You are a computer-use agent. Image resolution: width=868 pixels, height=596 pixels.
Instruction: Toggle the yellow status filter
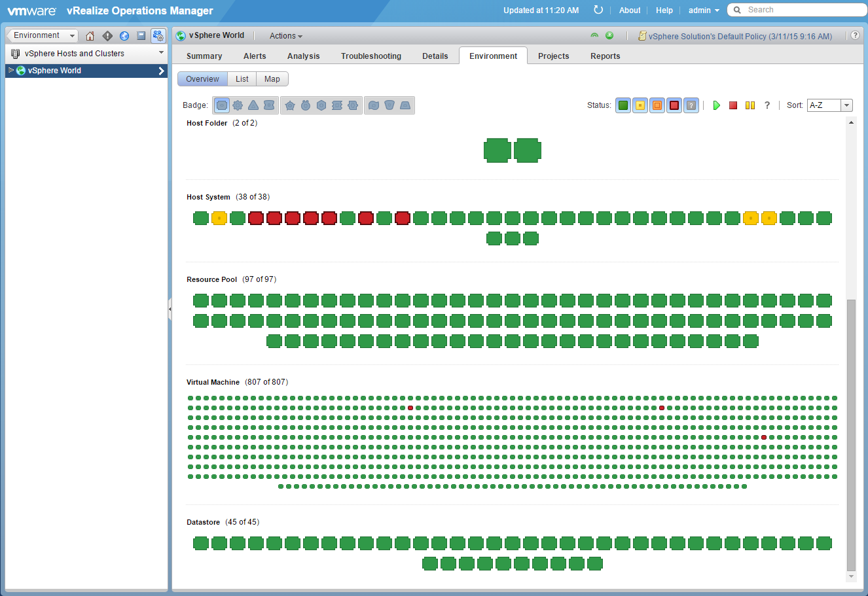point(640,105)
